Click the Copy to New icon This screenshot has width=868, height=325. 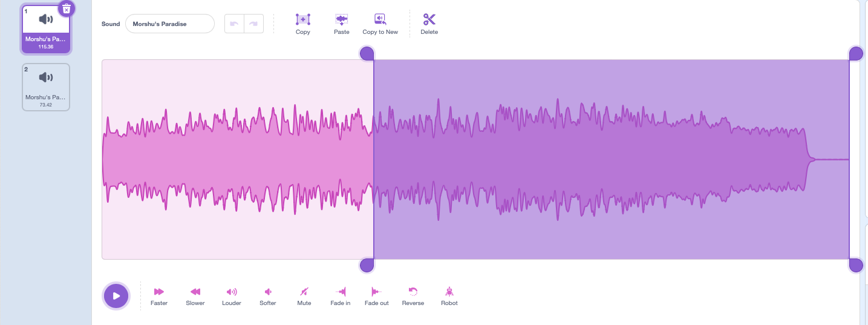tap(380, 19)
